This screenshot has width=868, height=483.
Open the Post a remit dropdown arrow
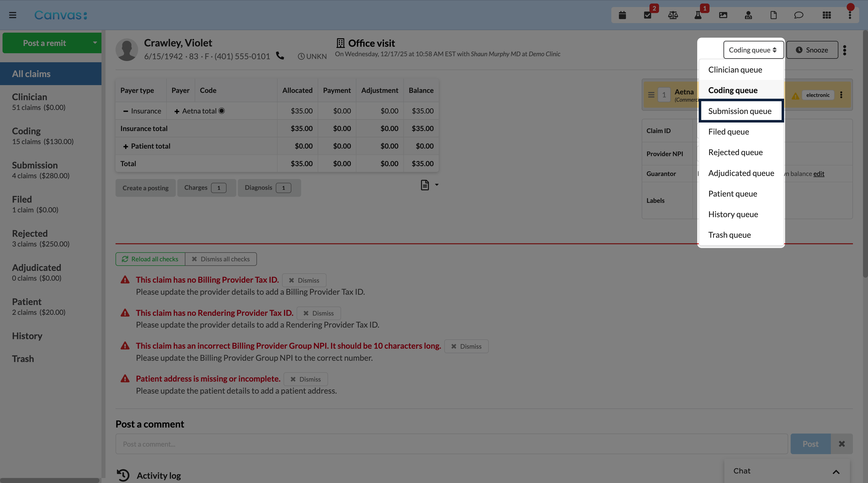pos(95,43)
